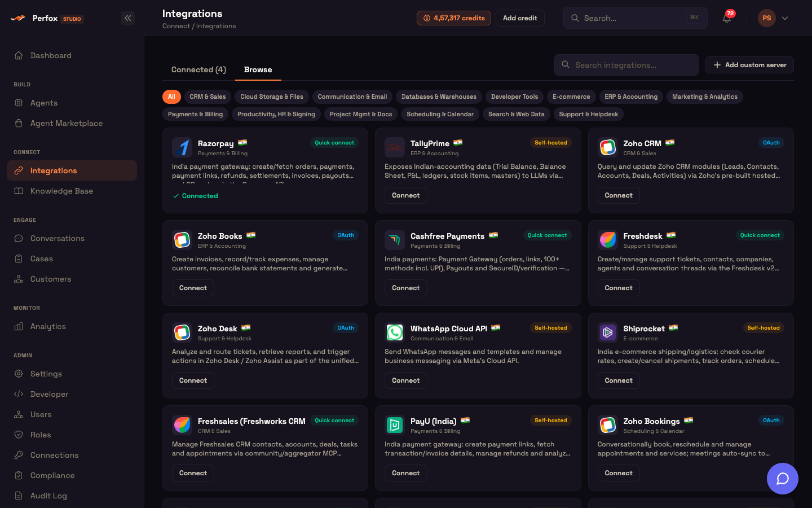
Task: Connect the Shiprocket integration
Action: [619, 380]
